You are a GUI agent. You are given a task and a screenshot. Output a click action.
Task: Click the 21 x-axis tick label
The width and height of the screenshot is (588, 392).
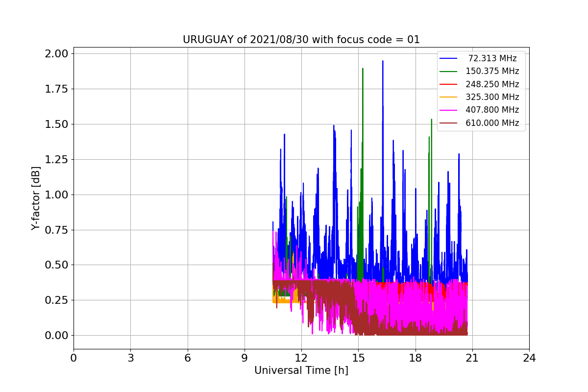[472, 358]
